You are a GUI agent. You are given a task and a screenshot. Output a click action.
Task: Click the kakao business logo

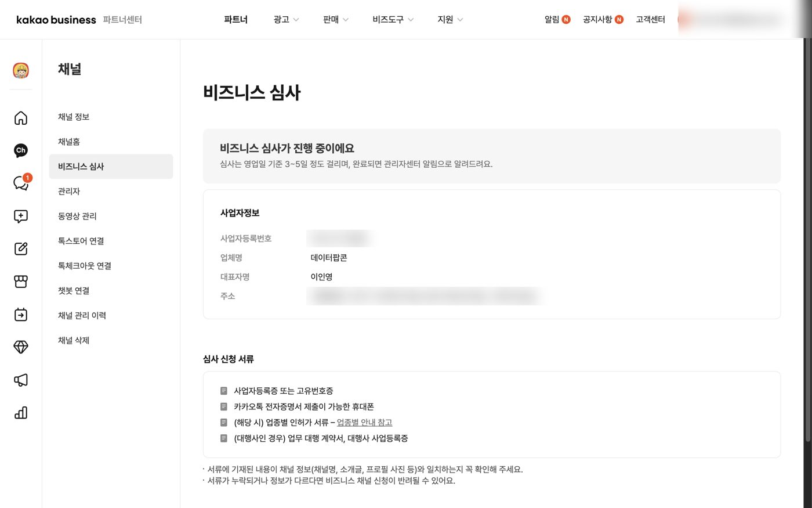click(x=56, y=20)
